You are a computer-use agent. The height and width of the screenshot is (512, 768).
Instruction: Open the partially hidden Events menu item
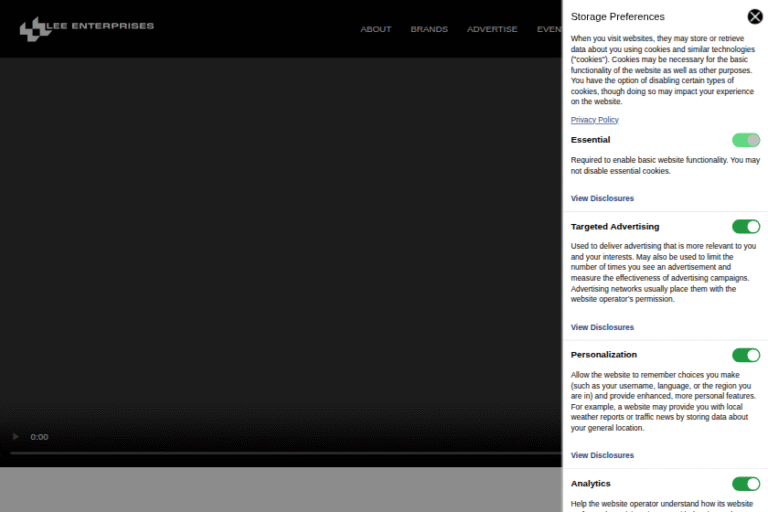pyautogui.click(x=549, y=29)
